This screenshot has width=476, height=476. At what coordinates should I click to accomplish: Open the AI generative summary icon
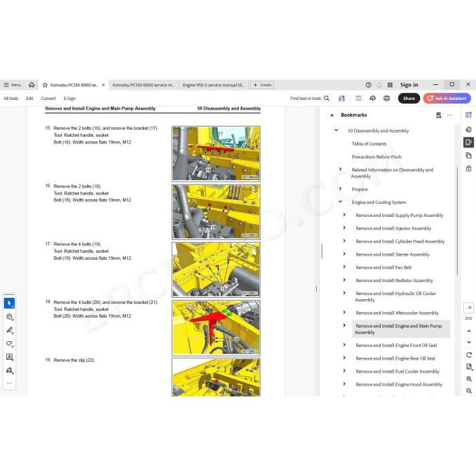pos(341,99)
